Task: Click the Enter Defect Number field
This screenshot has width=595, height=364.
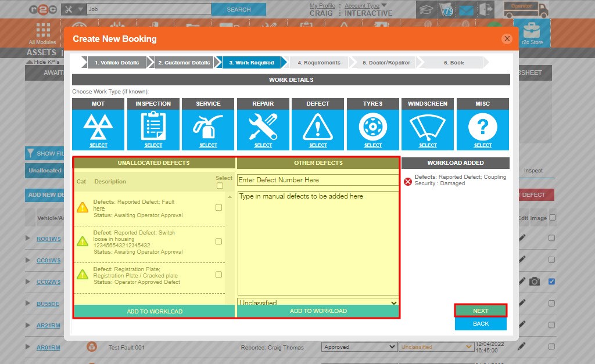Action: [x=318, y=180]
